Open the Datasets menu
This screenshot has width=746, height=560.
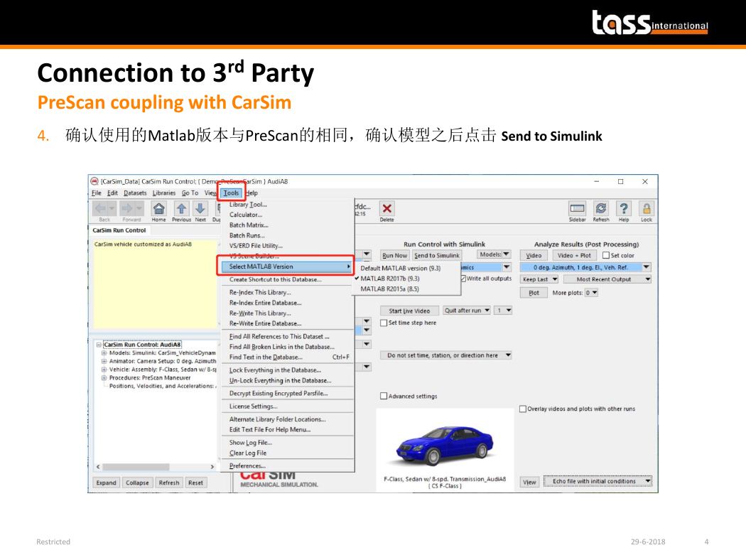[x=135, y=193]
